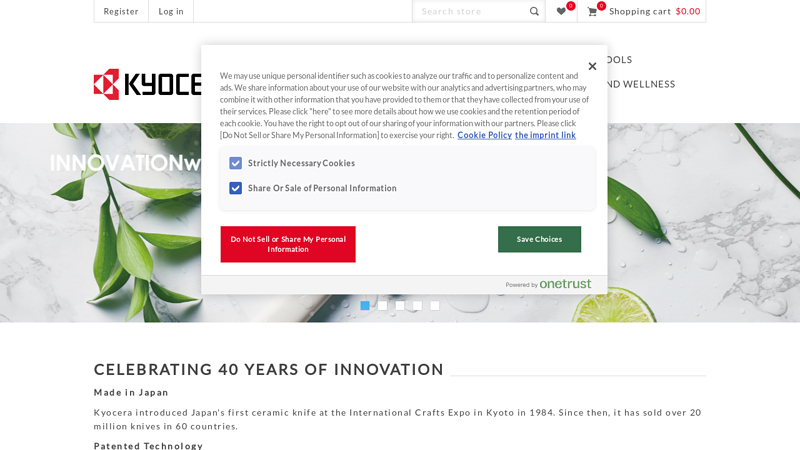This screenshot has width=800, height=450.
Task: Follow the imprint link
Action: 545,135
